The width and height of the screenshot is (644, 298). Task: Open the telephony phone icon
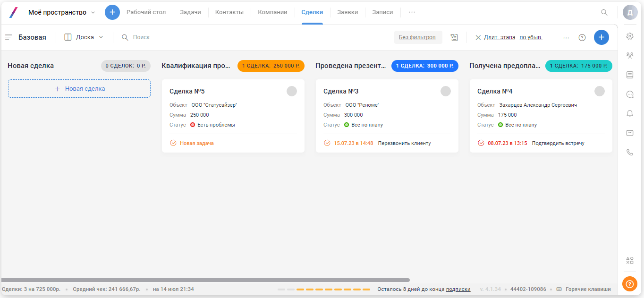point(630,152)
